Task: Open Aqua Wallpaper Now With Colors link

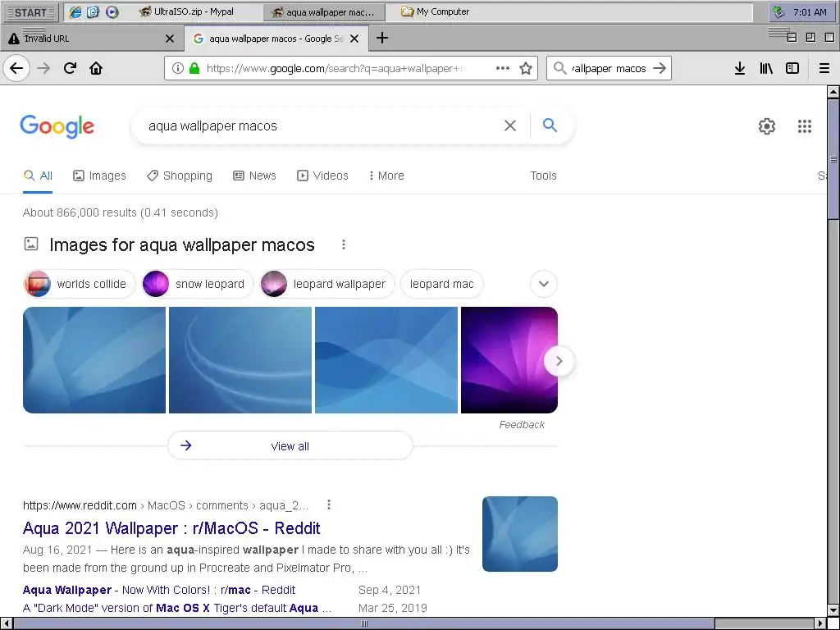Action: coord(159,590)
